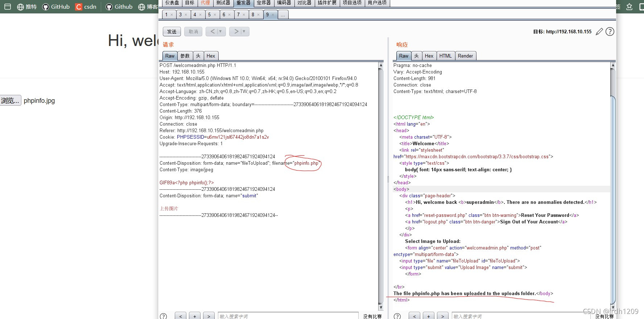Click in the response search input field
The width and height of the screenshot is (644, 319).
click(521, 316)
